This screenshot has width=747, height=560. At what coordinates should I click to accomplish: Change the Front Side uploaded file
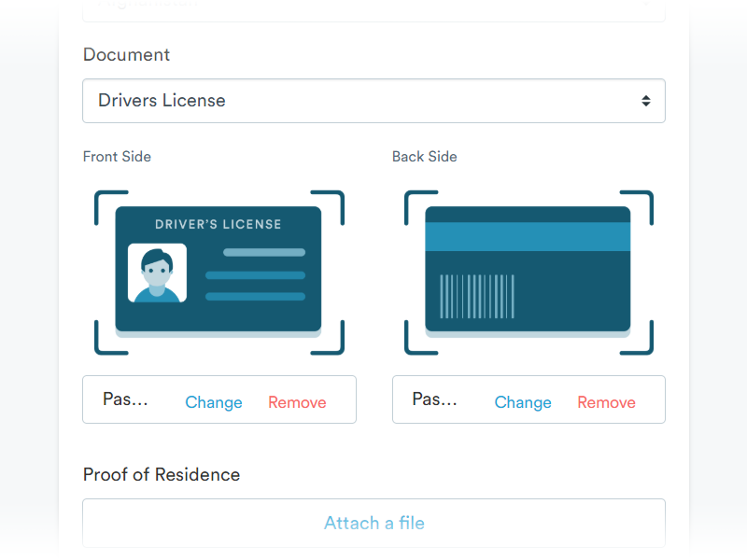214,402
